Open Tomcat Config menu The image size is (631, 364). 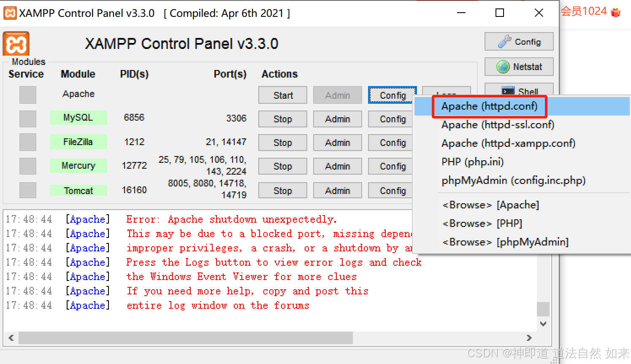click(x=391, y=191)
